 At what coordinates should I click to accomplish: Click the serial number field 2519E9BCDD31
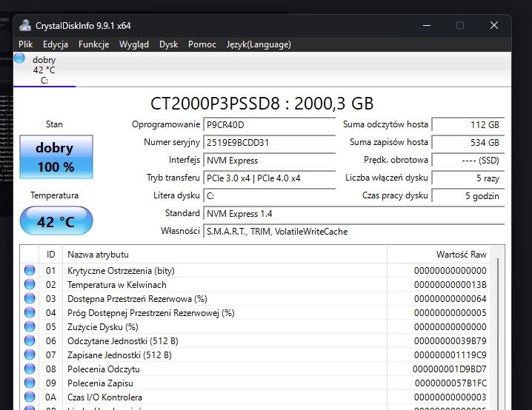pos(270,142)
